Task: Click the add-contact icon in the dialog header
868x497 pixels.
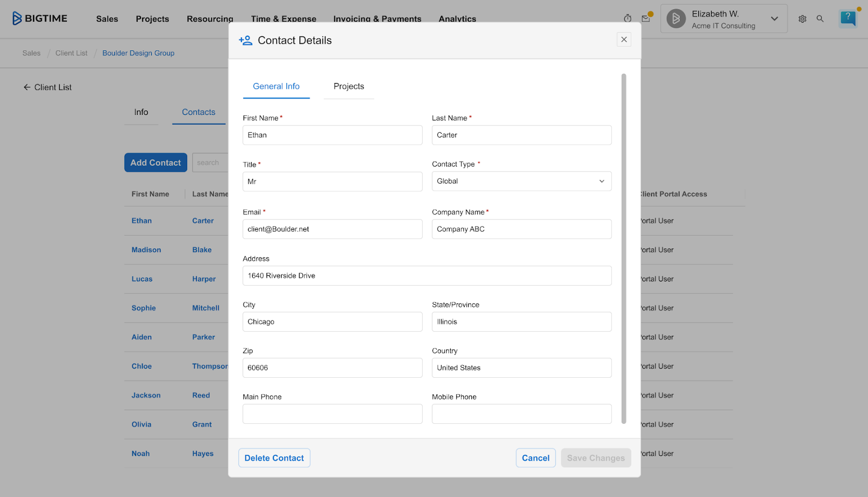Action: [245, 40]
